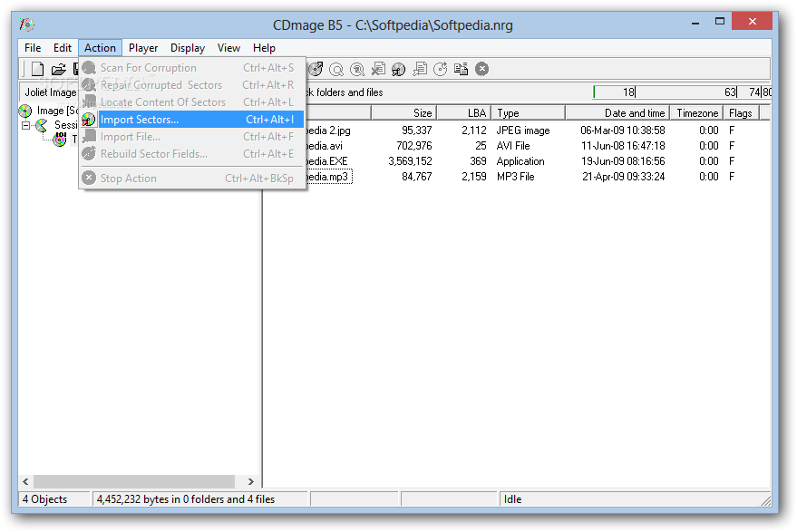This screenshot has height=532, width=797.
Task: Click the Joliet Image panel header
Action: pos(50,92)
